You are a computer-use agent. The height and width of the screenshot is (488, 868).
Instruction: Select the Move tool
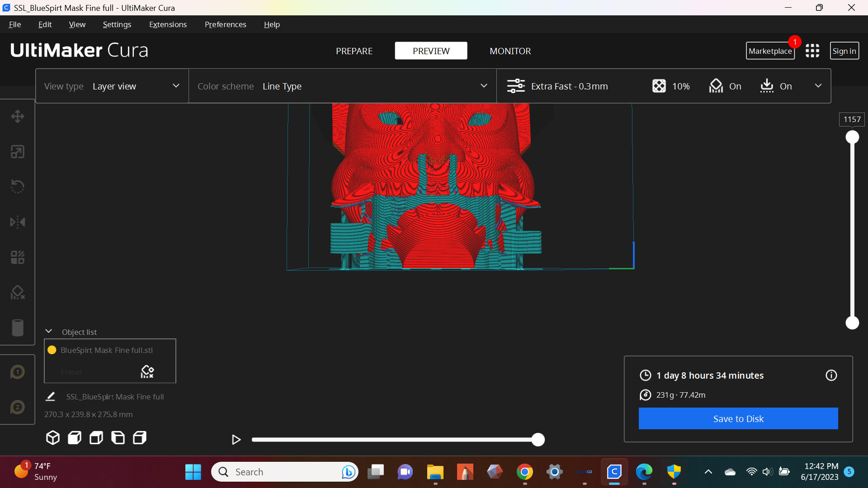(x=17, y=116)
